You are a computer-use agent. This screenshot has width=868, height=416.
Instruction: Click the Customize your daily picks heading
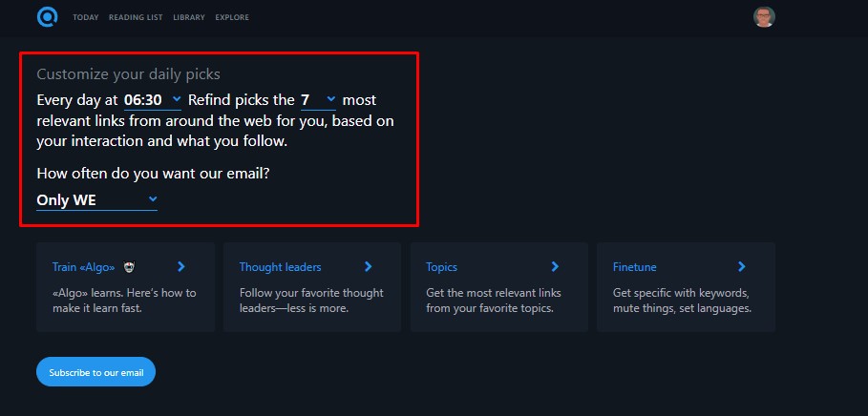[128, 73]
